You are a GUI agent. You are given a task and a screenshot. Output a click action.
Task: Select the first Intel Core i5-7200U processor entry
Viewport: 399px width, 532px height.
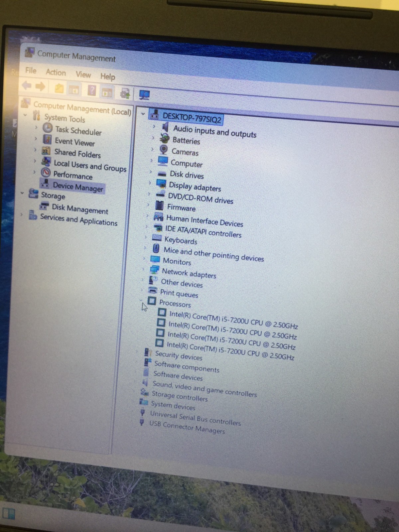pos(233,320)
